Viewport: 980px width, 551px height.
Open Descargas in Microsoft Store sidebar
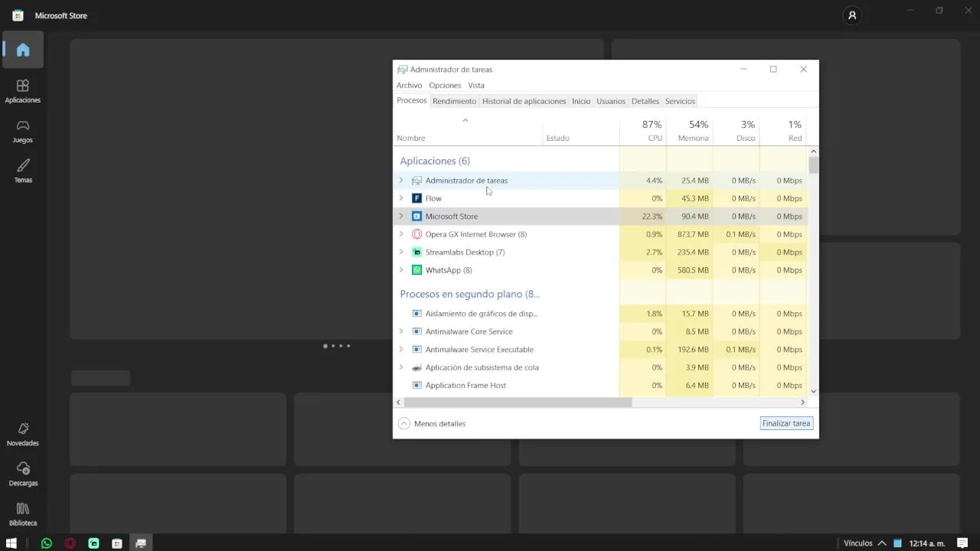(x=23, y=474)
